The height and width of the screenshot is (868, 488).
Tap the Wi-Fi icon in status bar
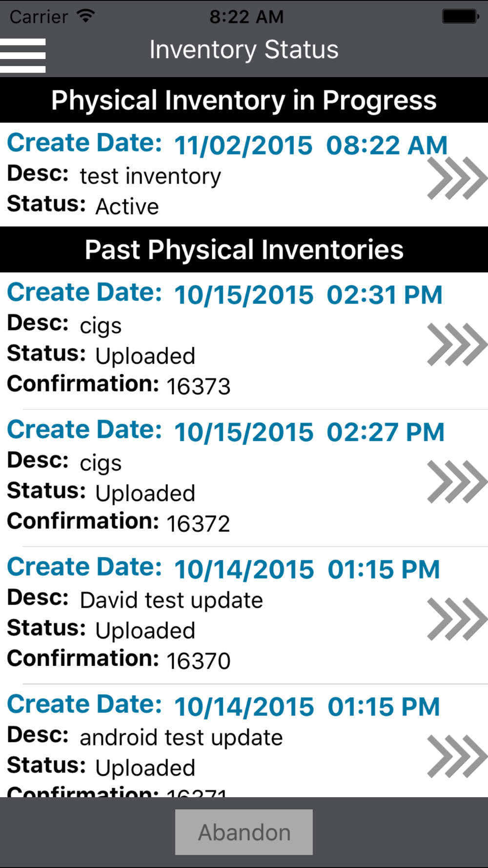tap(86, 16)
